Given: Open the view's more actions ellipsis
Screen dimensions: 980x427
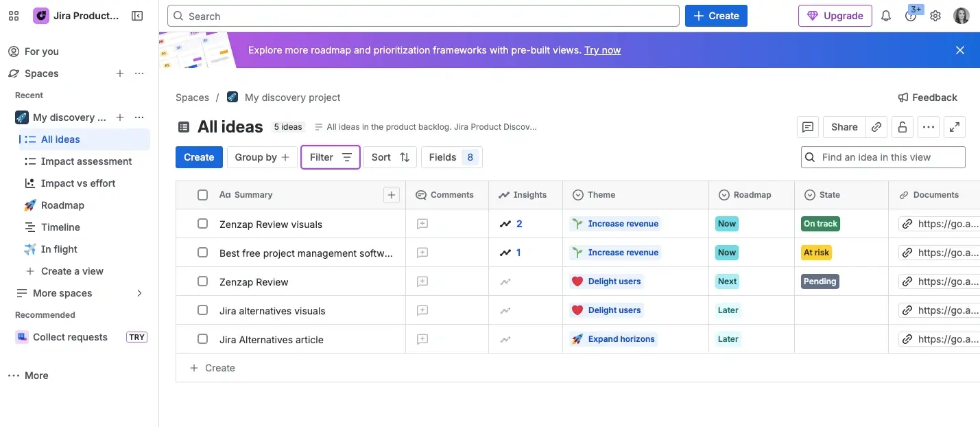Looking at the screenshot, I should point(929,127).
